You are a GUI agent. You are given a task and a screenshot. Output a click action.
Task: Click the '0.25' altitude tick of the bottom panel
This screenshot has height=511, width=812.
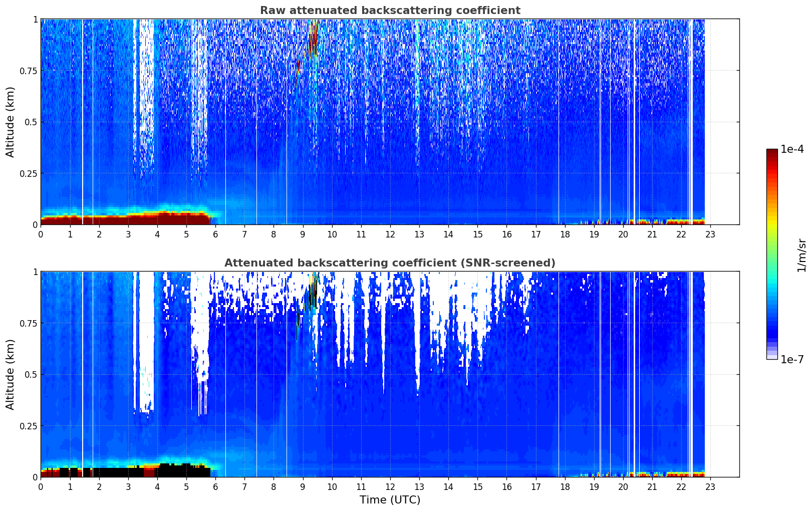[x=29, y=426]
